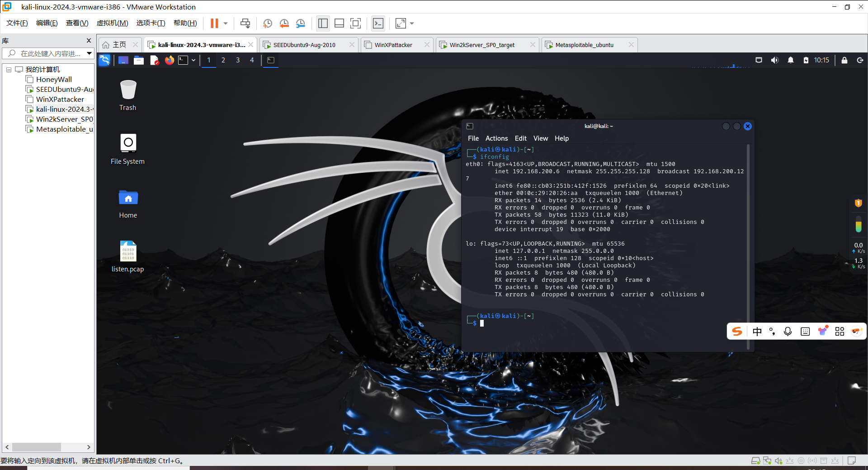The width and height of the screenshot is (868, 470).
Task: Open the pause button power options dropdown
Action: click(x=226, y=24)
